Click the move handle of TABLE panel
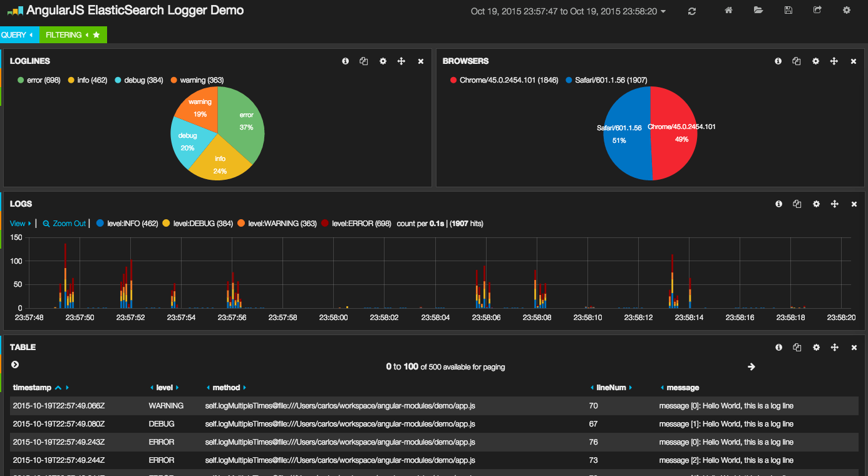 pos(835,348)
